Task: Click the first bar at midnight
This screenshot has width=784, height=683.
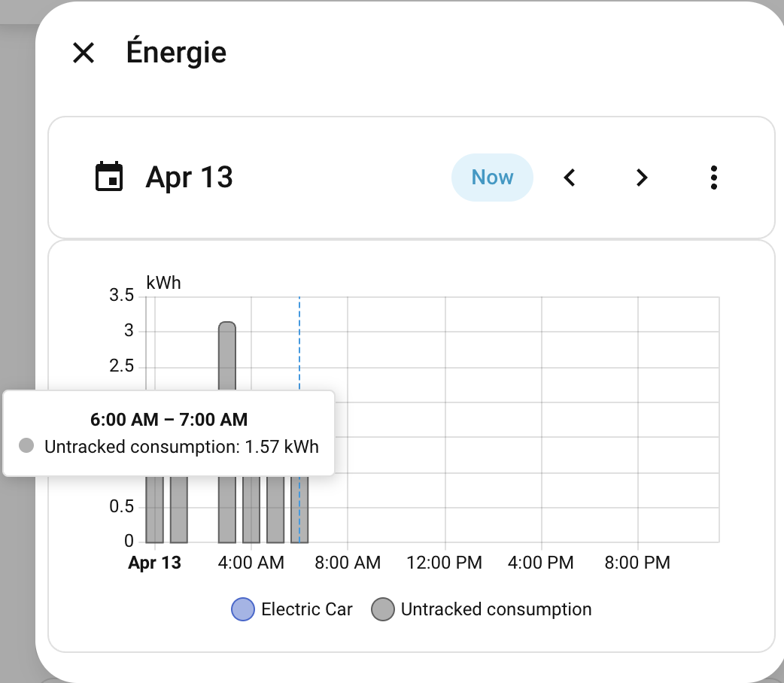Action: pos(154,511)
